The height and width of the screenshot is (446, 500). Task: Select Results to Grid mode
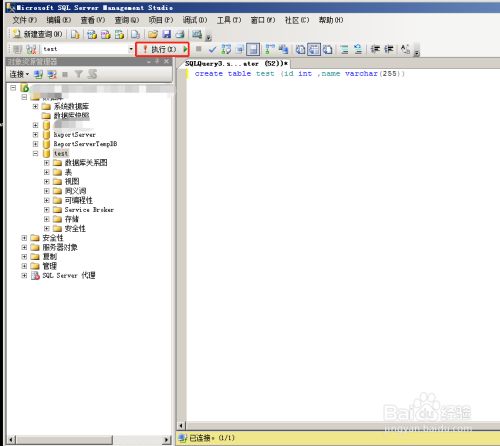[x=314, y=49]
